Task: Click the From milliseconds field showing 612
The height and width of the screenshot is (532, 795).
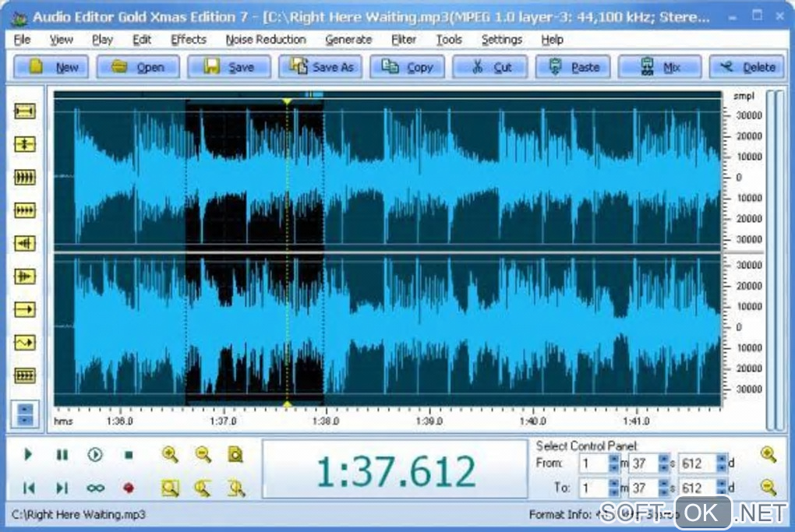Action: [697, 463]
